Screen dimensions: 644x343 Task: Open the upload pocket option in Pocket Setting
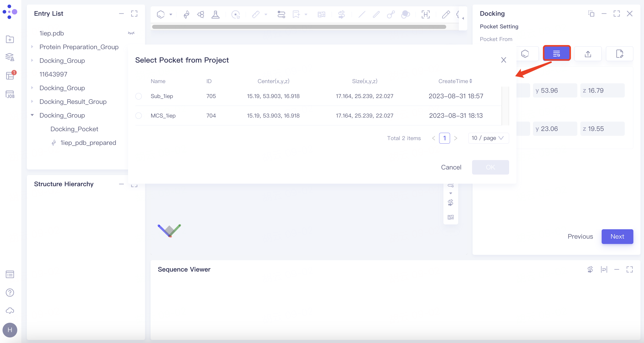(588, 53)
